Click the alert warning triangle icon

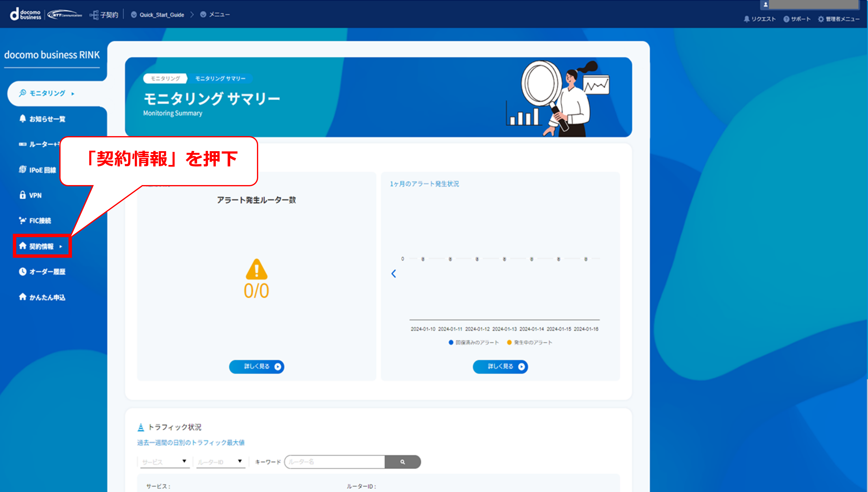[257, 269]
